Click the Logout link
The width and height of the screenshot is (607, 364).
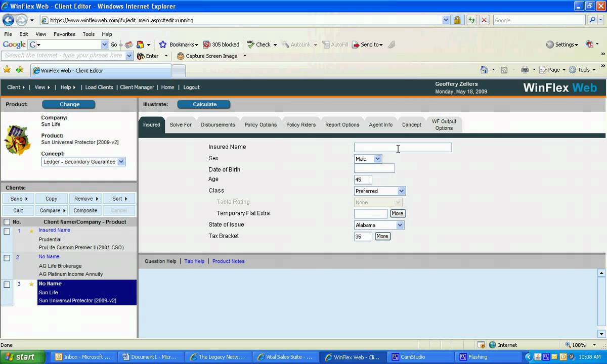191,87
